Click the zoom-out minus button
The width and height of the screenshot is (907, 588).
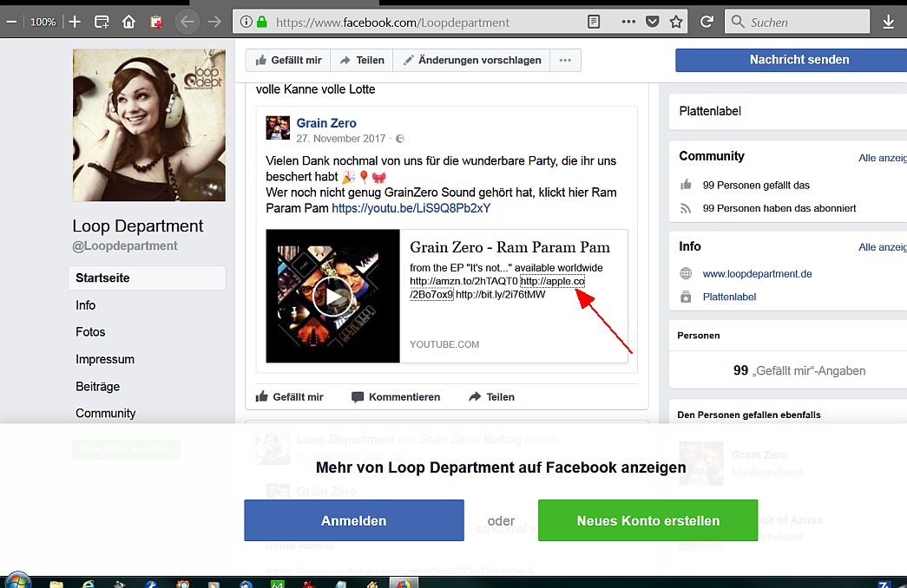tap(11, 22)
